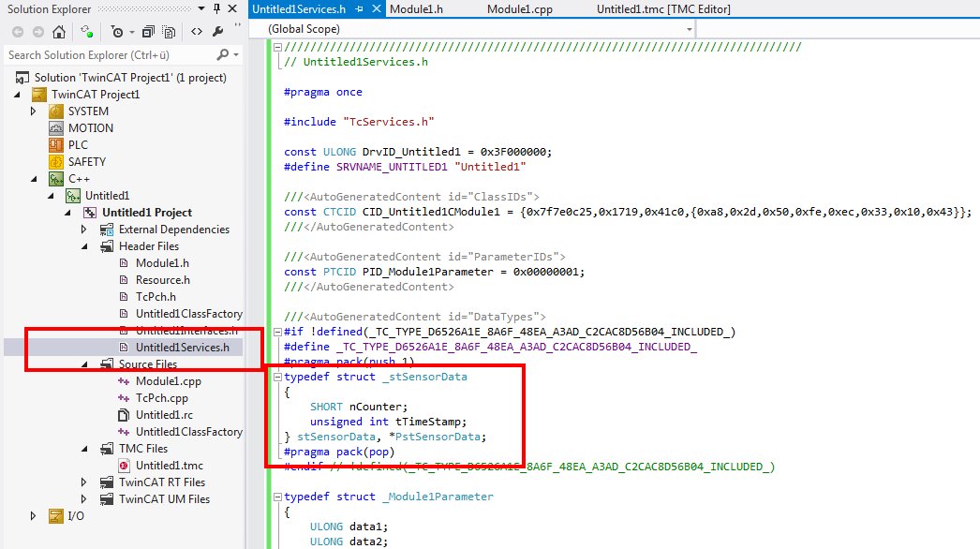Viewport: 980px width, 549px height.
Task: Expand TwinCAT UM Files folder
Action: coord(83,499)
